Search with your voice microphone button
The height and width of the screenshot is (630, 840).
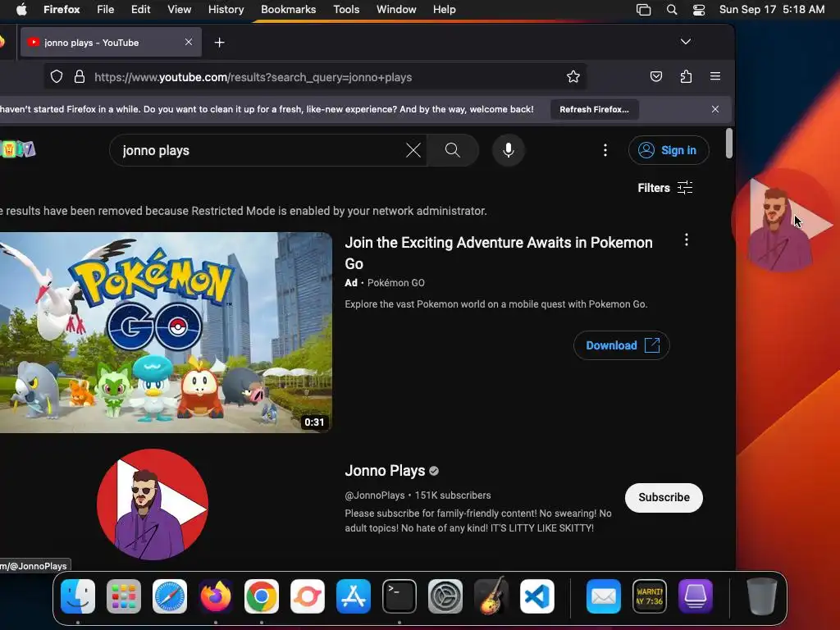[509, 151]
